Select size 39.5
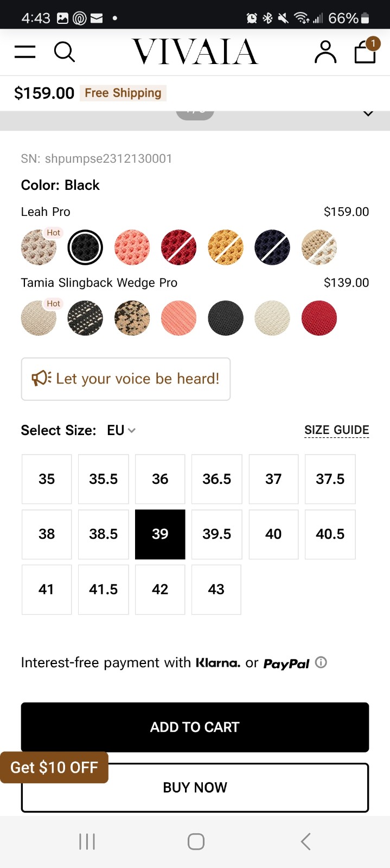This screenshot has width=390, height=868. [216, 534]
